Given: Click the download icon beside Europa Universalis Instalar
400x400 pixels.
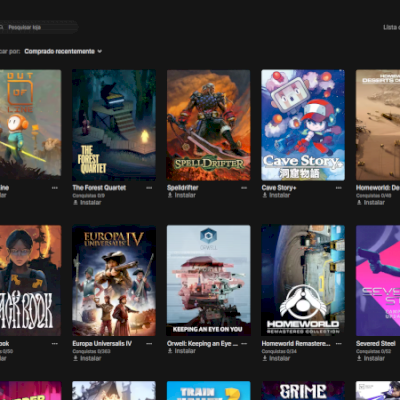Looking at the screenshot, I should (x=75, y=358).
